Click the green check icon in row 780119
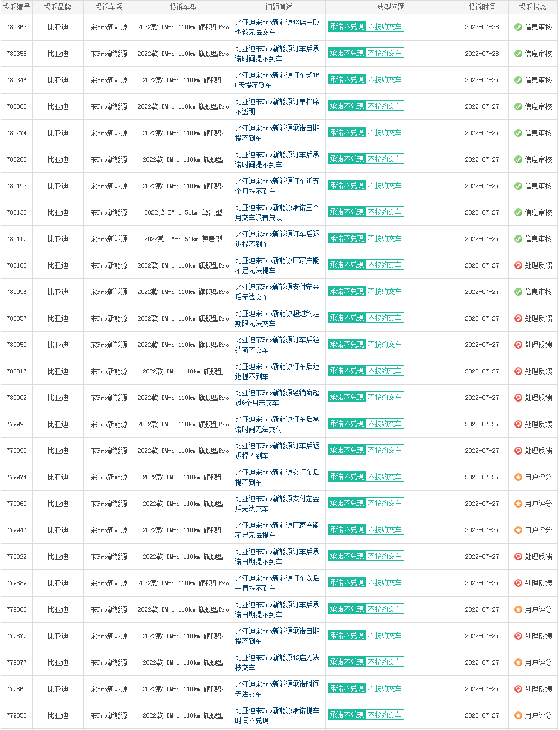 click(518, 239)
